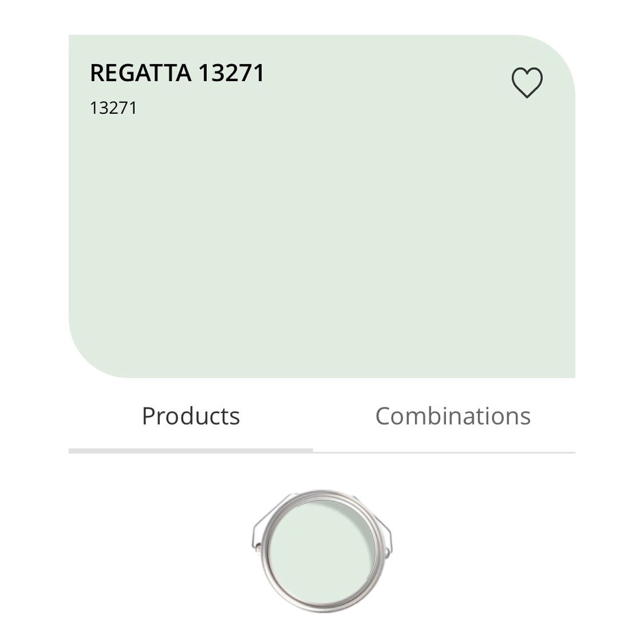Tap the heart outline to save color

pos(527,82)
